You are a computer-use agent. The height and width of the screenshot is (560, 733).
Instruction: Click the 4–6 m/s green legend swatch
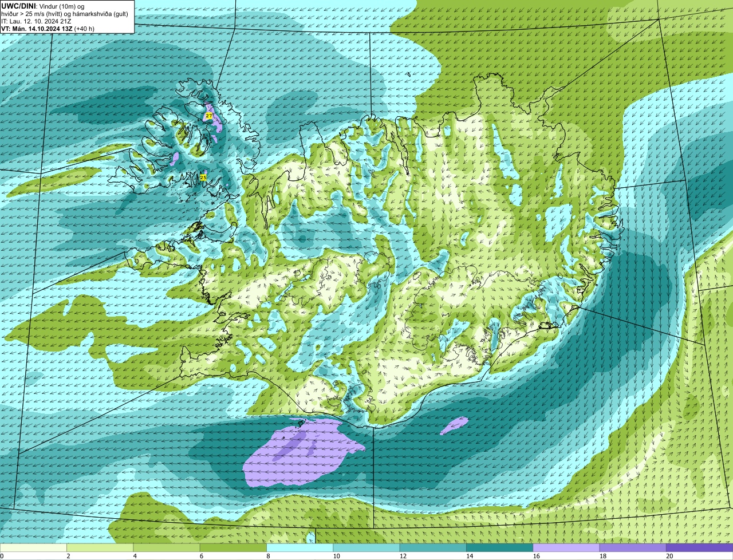(x=167, y=548)
